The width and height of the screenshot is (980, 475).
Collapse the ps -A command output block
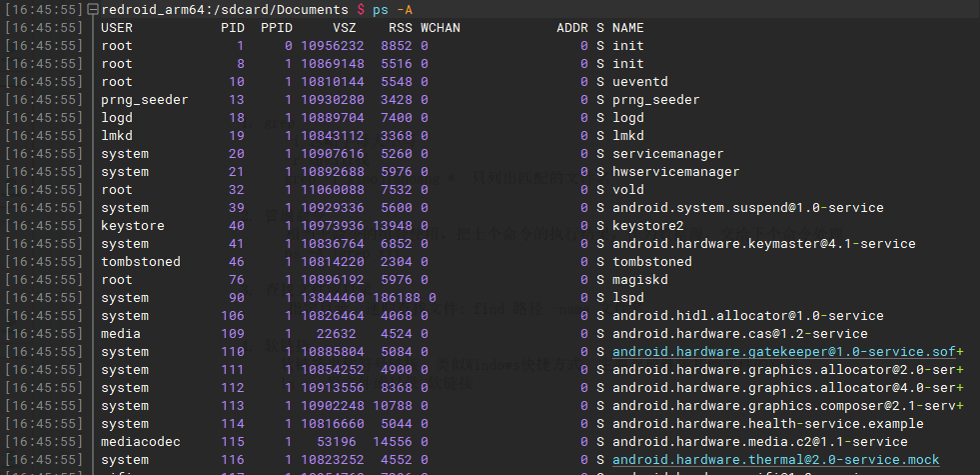click(93, 9)
